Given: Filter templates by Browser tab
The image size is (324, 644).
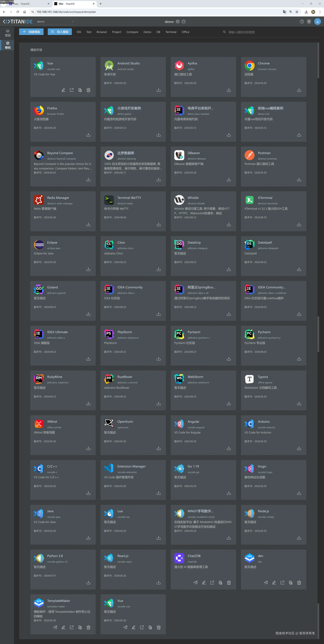Looking at the screenshot, I should (102, 32).
